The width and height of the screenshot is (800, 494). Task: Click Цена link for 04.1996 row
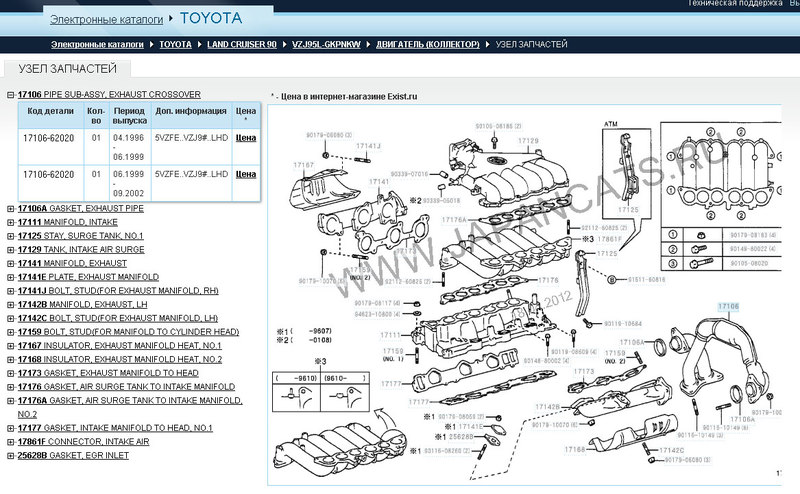[246, 138]
